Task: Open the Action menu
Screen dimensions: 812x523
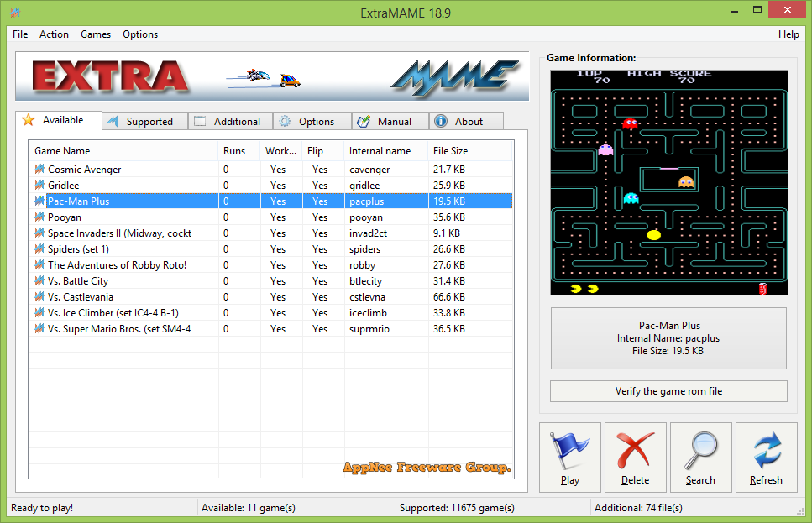Action: (x=54, y=34)
